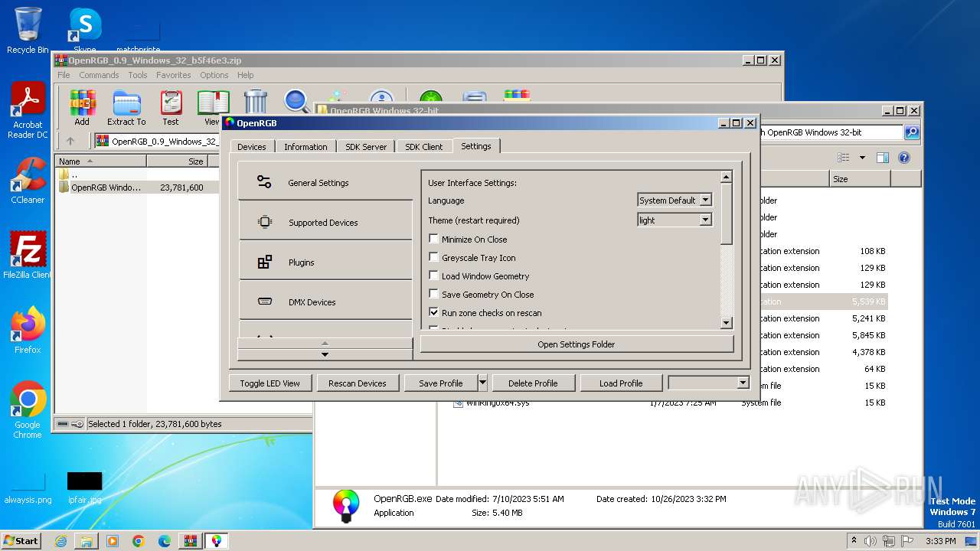980x551 pixels.
Task: Open the Plugins blocks icon
Action: pyautogui.click(x=264, y=262)
